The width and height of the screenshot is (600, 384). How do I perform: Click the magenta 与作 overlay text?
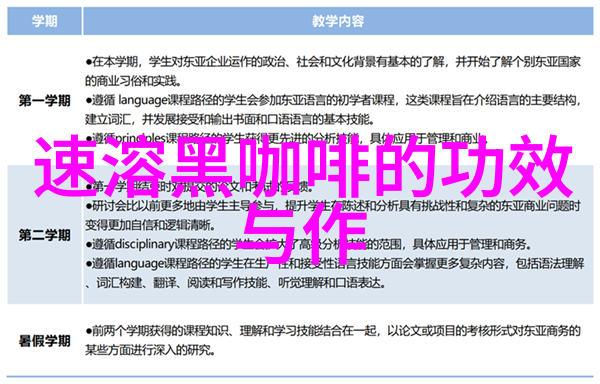tap(303, 234)
